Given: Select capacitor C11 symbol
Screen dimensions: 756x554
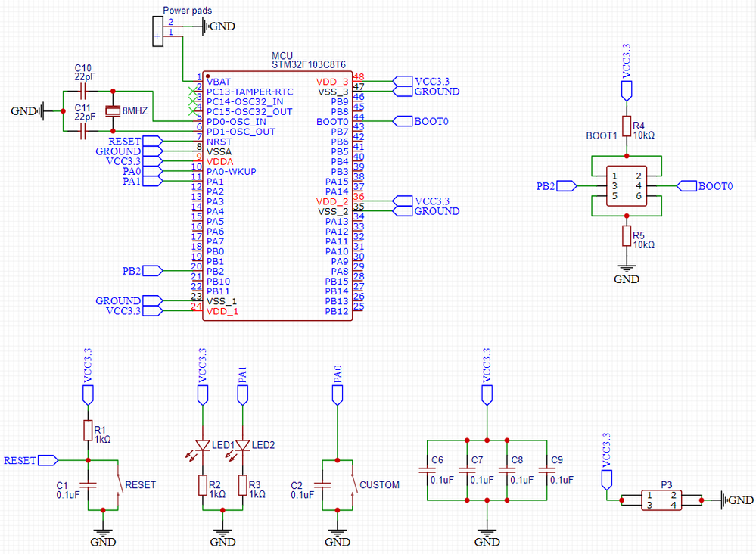Looking at the screenshot, I should [x=83, y=131].
